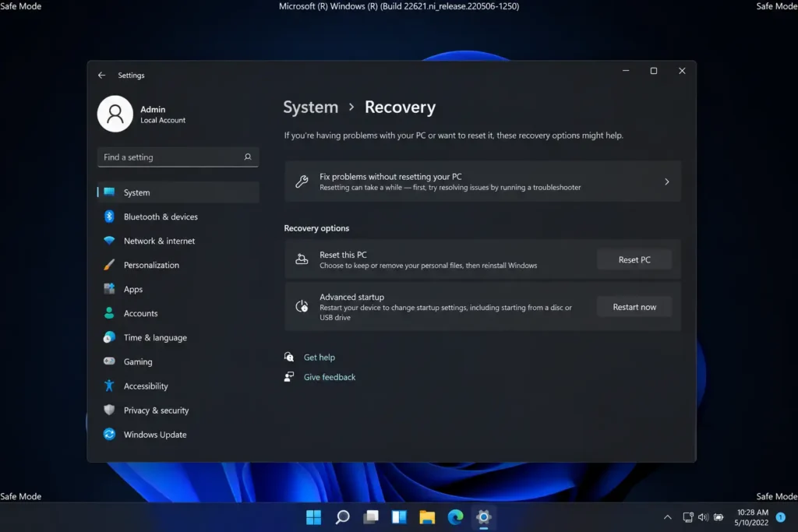Open Windows Update settings
The height and width of the screenshot is (532, 798).
click(178, 435)
